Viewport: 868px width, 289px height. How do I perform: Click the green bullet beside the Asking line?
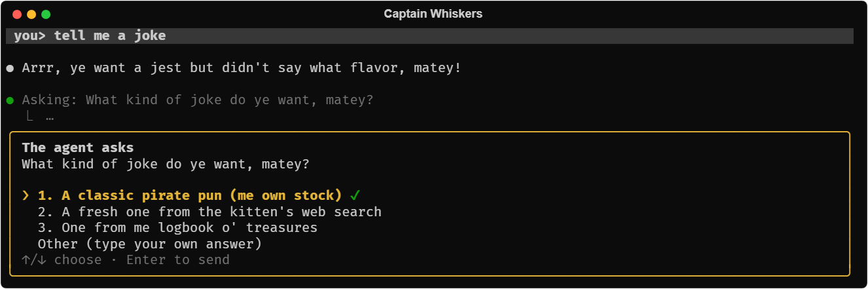pos(10,100)
